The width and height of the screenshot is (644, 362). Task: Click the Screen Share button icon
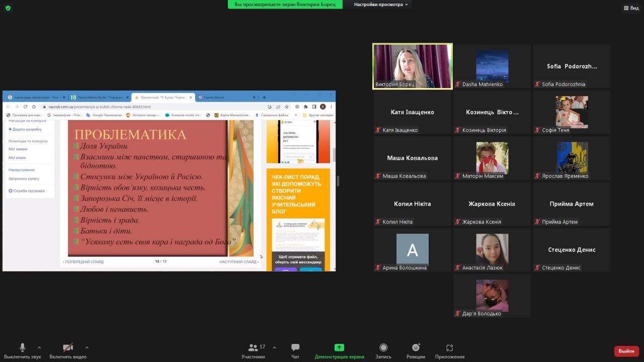click(x=339, y=347)
